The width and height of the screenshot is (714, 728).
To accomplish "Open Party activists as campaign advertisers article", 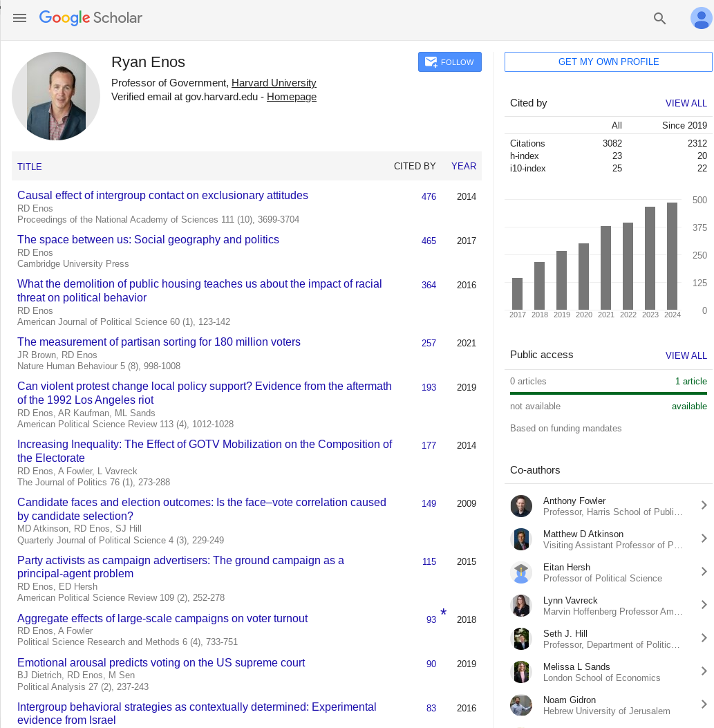I will pos(180,567).
